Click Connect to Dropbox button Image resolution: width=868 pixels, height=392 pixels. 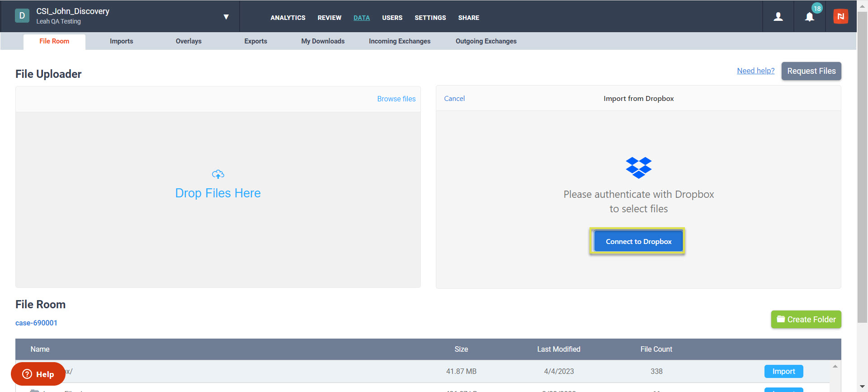(638, 241)
